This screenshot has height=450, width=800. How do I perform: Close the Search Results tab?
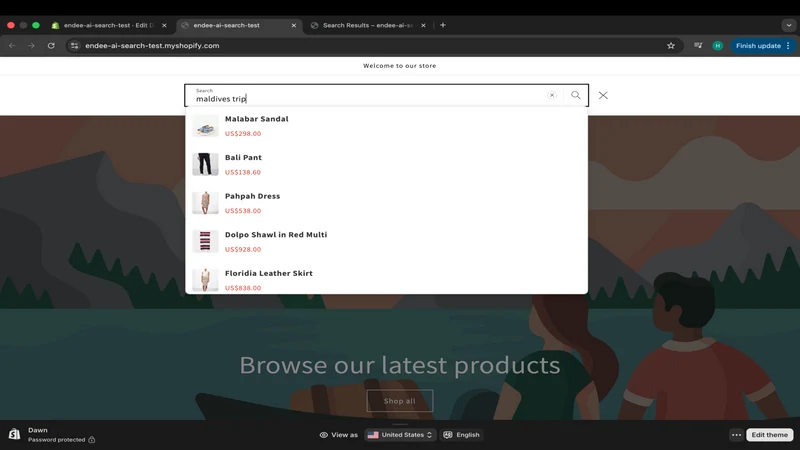[423, 25]
